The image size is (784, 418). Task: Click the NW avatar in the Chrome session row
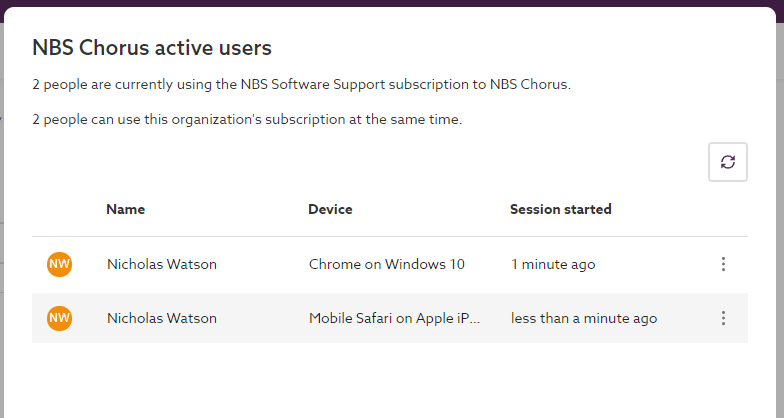coord(60,264)
